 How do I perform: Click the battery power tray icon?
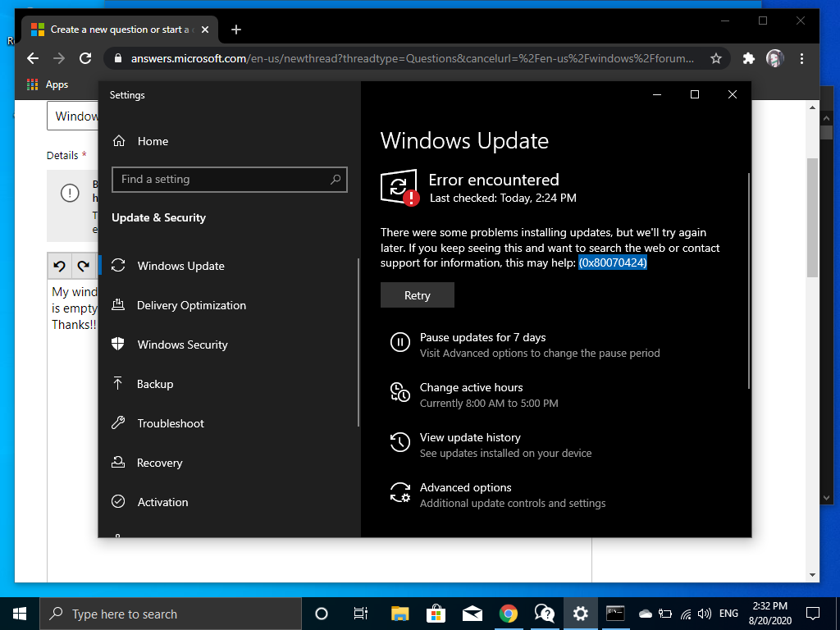665,614
